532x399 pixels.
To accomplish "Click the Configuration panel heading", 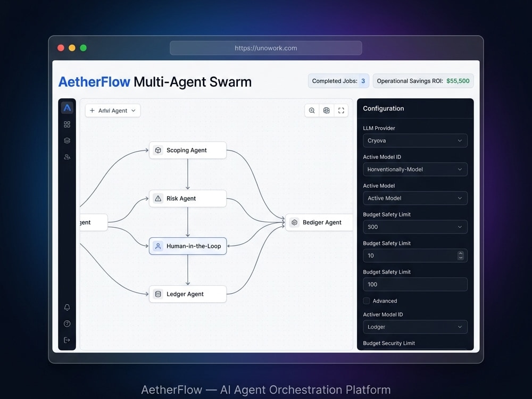I will tap(384, 109).
